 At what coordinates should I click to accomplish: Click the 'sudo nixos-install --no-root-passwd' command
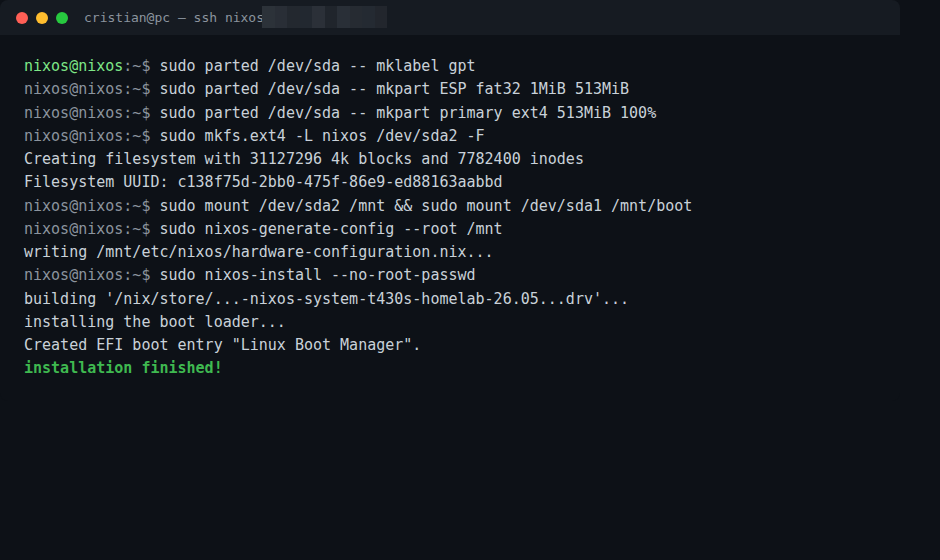click(317, 275)
